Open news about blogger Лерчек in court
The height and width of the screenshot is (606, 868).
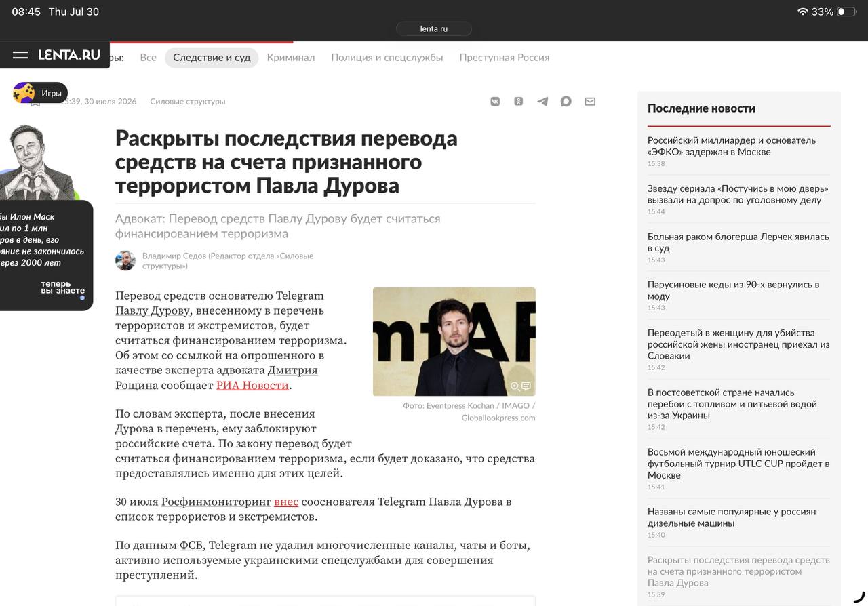pos(738,242)
